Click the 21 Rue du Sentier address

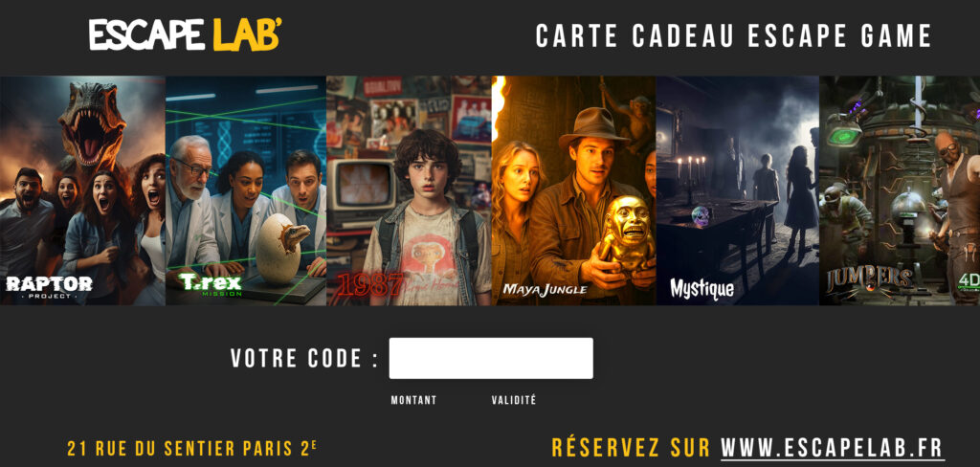[x=191, y=448]
